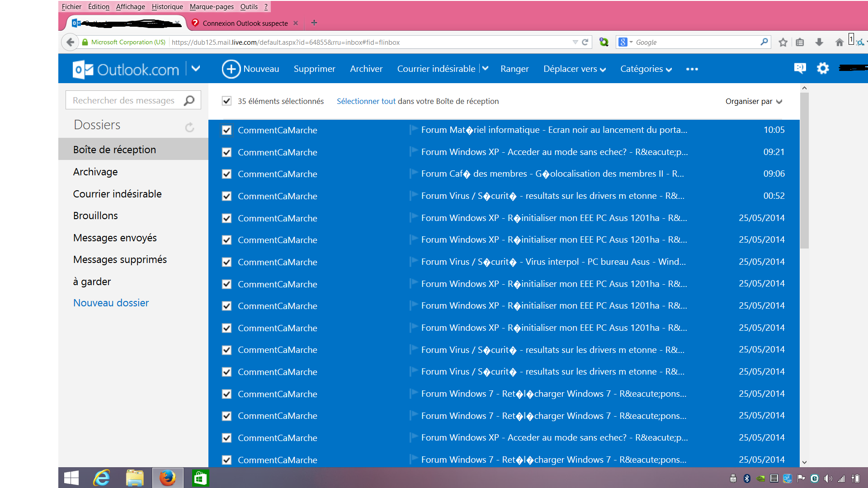Bookmark this page with the star icon
The width and height of the screenshot is (868, 488).
click(x=783, y=42)
